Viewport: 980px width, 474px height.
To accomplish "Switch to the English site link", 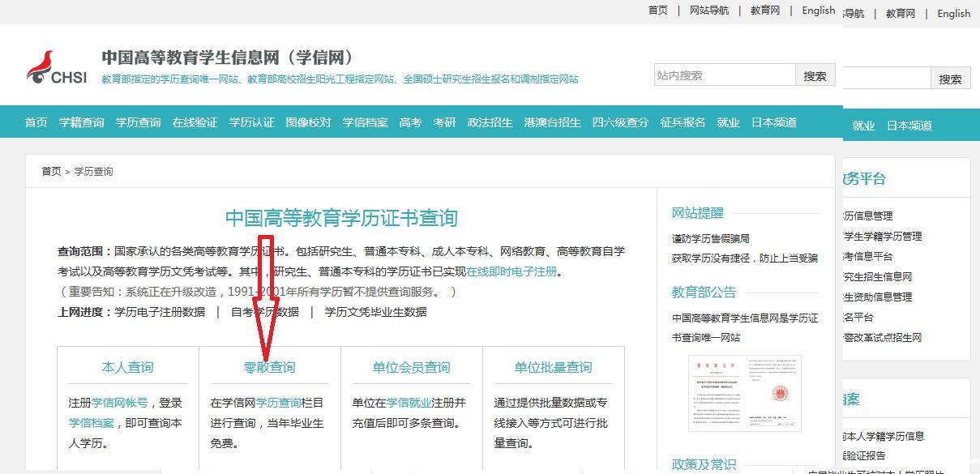I will [x=818, y=11].
